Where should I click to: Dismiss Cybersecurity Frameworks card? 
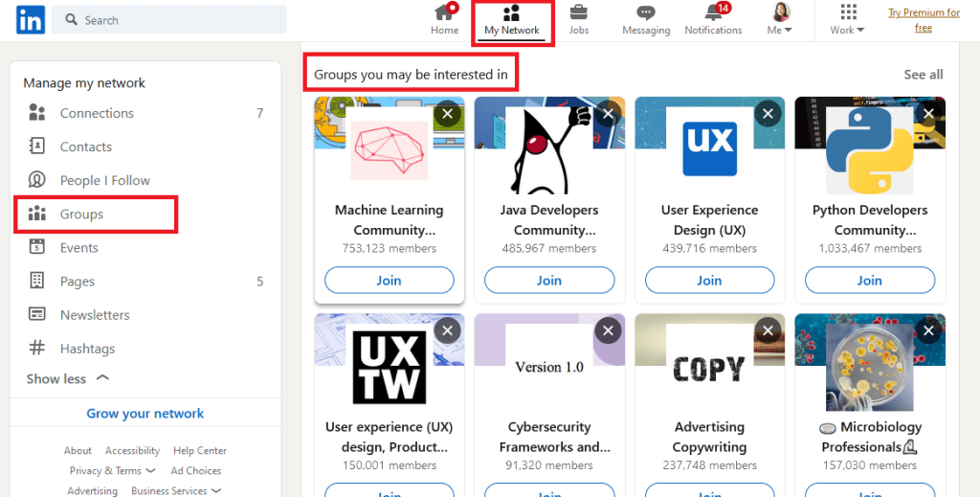click(608, 330)
